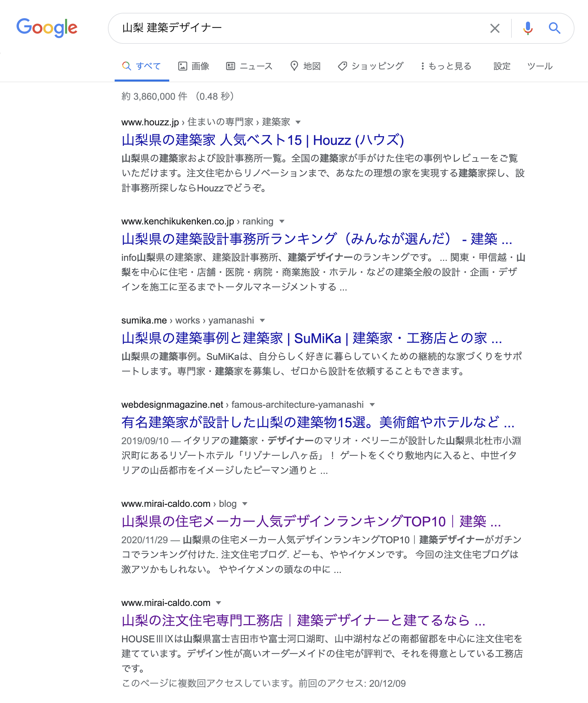Click the www.kenchikukenken.co.jp › ranking URL
Viewport: 588px width, 703px height.
[x=197, y=221]
